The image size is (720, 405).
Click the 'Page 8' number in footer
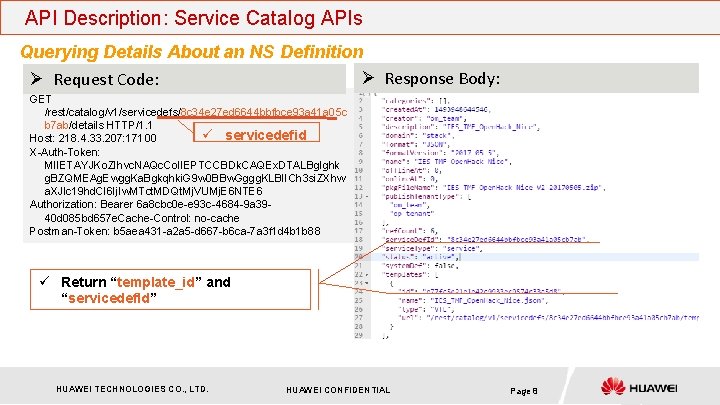pos(523,391)
